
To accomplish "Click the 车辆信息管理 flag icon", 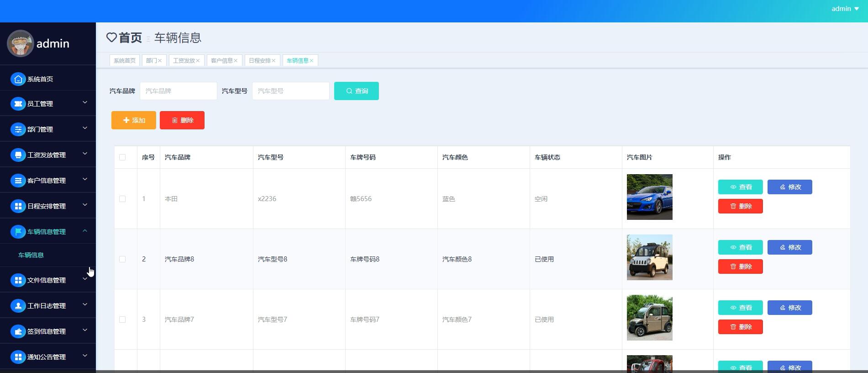I will coord(18,232).
